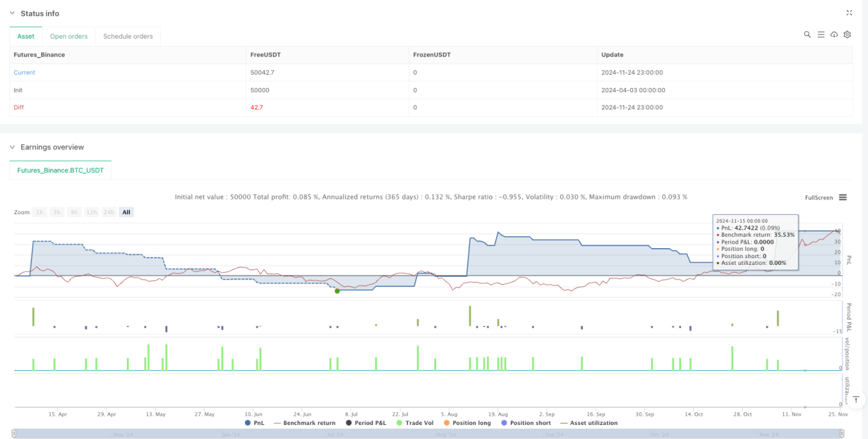Toggle the PnL legend series
The height and width of the screenshot is (439, 868).
(257, 423)
